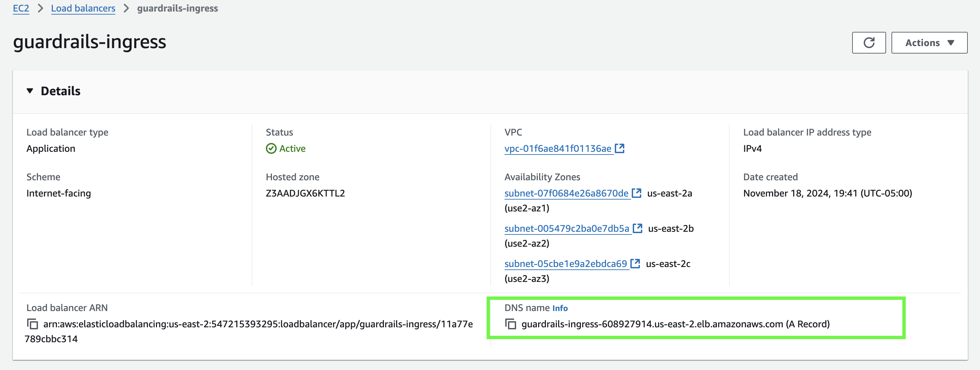
Task: Click the Details section heading
Action: click(x=60, y=91)
